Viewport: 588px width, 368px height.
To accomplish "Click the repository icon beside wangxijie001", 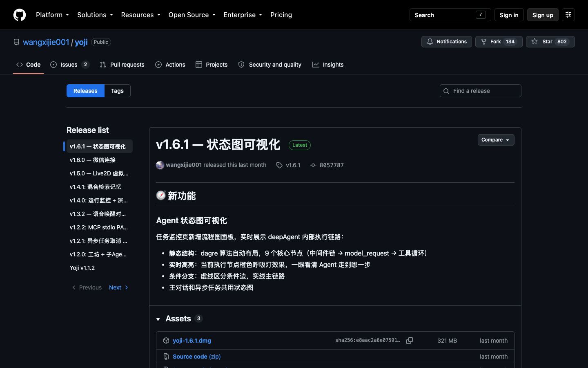I will [16, 42].
